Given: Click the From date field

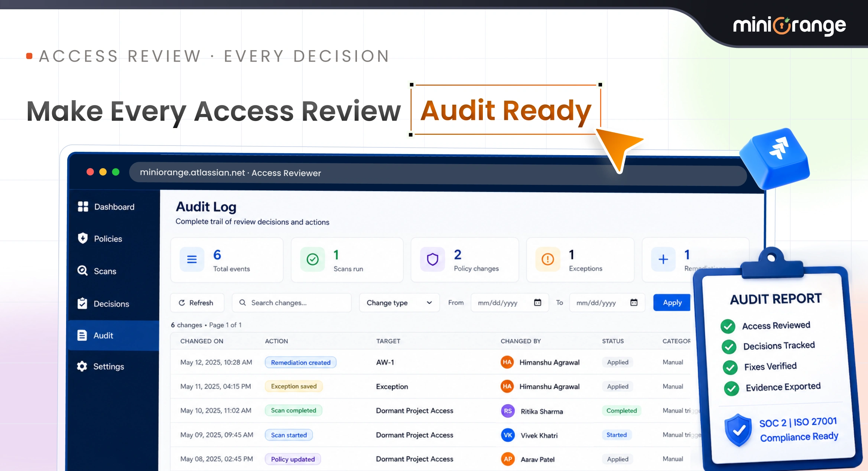Looking at the screenshot, I should [510, 303].
